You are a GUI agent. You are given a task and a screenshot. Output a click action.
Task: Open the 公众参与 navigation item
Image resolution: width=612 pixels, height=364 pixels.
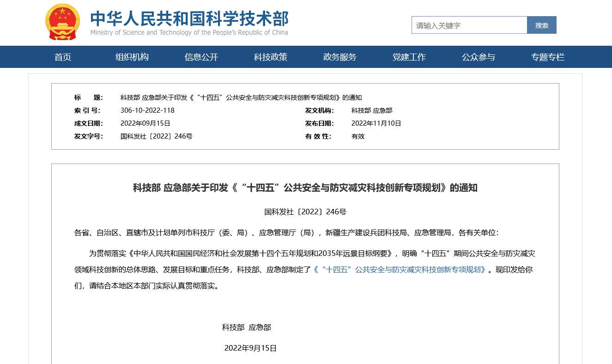coord(479,57)
